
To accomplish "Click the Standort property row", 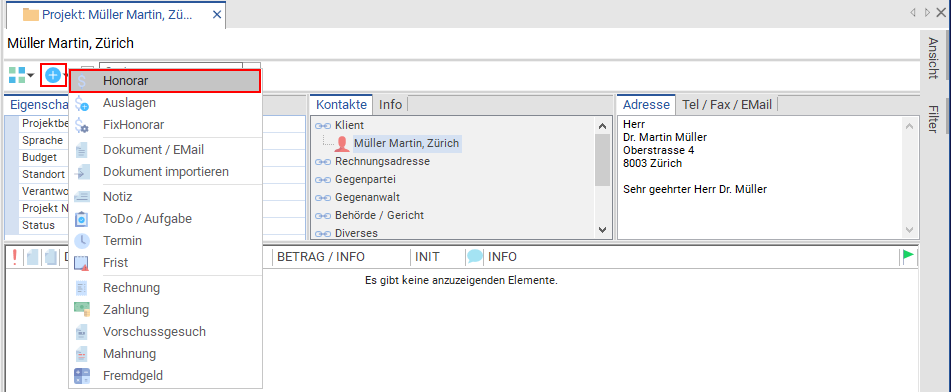I will point(43,174).
